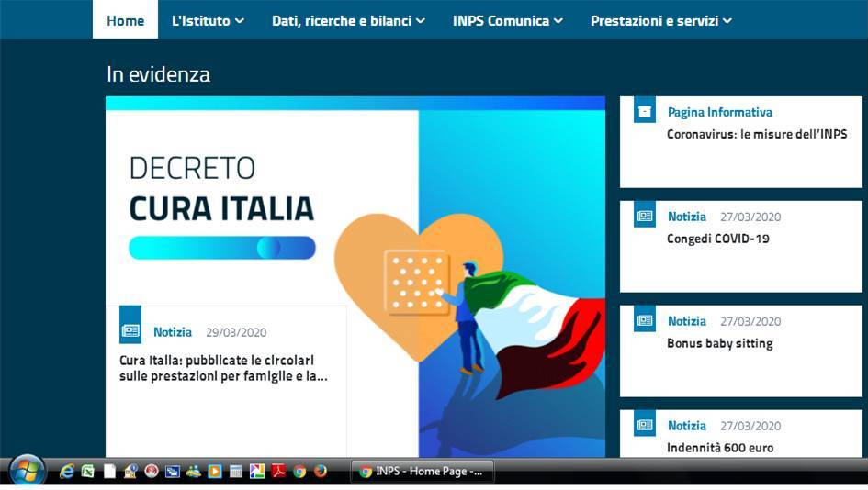Click the news icon beside Congedi COVID-19
This screenshot has height=490, width=868.
[x=645, y=217]
